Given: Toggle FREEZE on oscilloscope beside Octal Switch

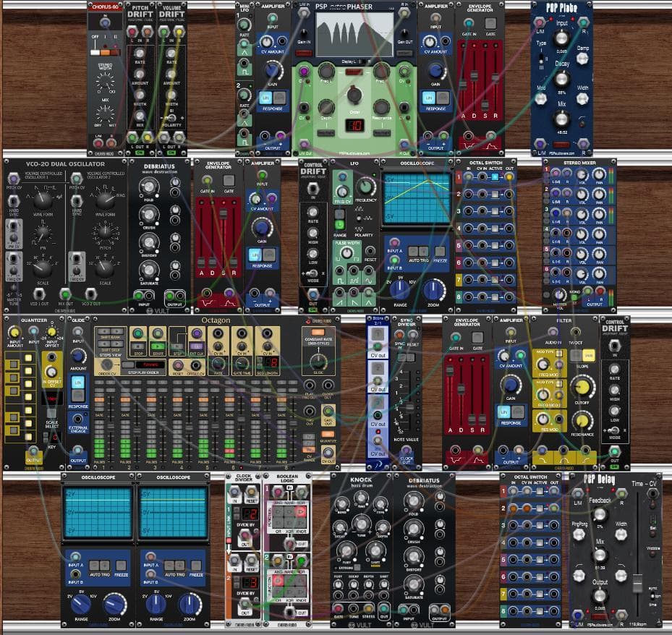Looking at the screenshot, I should click(x=440, y=251).
